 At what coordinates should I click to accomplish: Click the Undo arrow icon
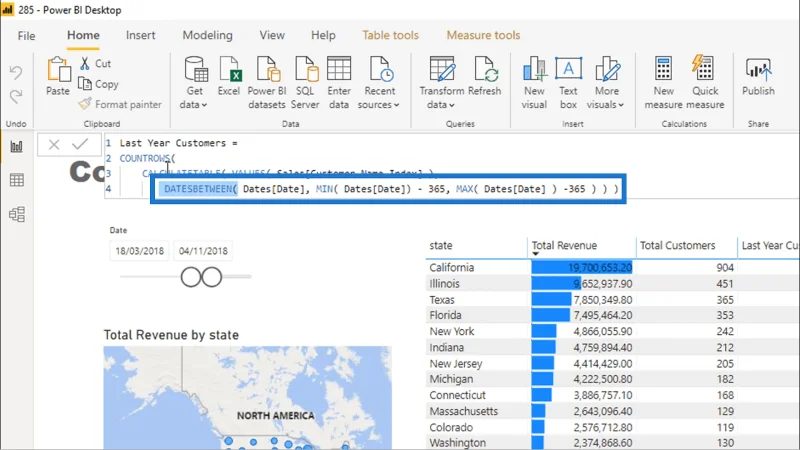(16, 72)
